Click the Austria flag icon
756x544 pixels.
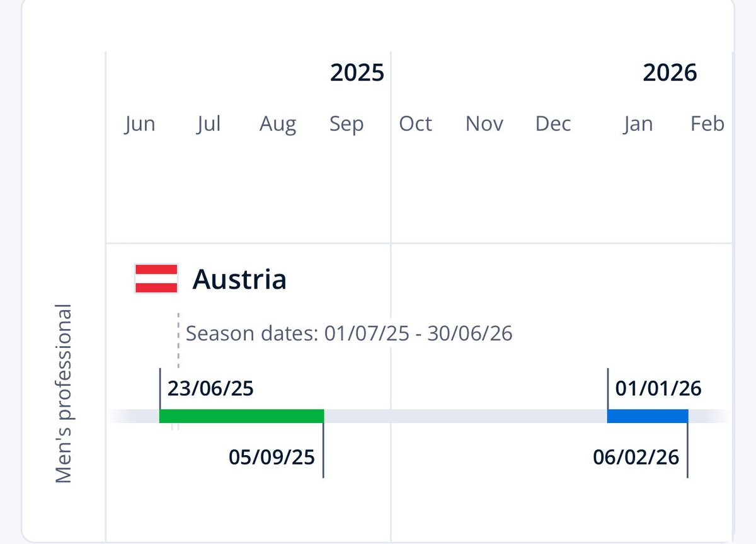[x=156, y=279]
